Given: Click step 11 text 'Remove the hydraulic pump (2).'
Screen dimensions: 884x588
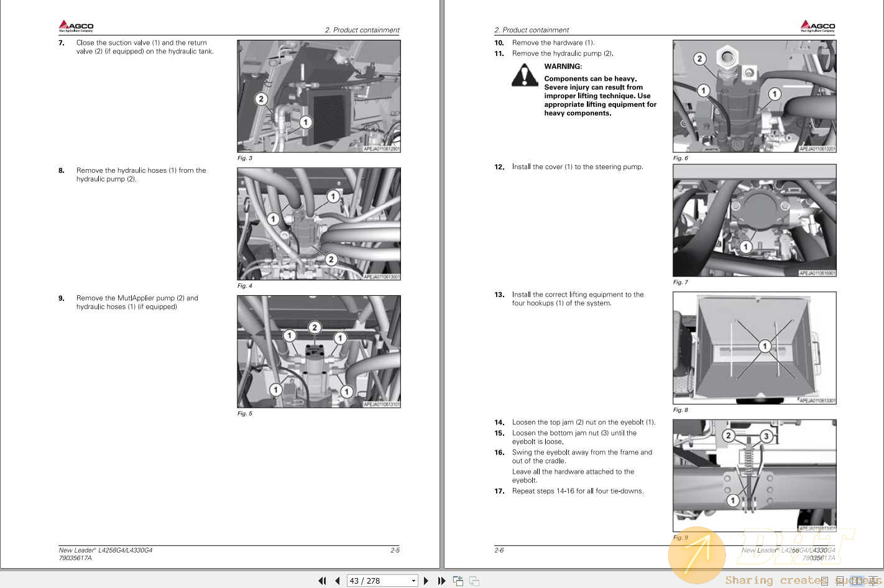Looking at the screenshot, I should (x=563, y=53).
